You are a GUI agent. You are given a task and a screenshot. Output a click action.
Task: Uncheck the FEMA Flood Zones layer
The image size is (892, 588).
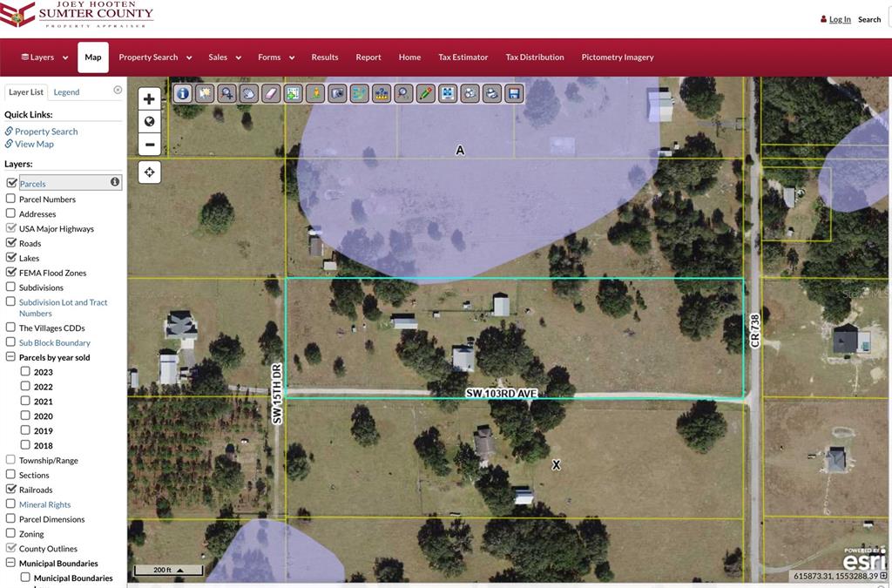[11, 273]
